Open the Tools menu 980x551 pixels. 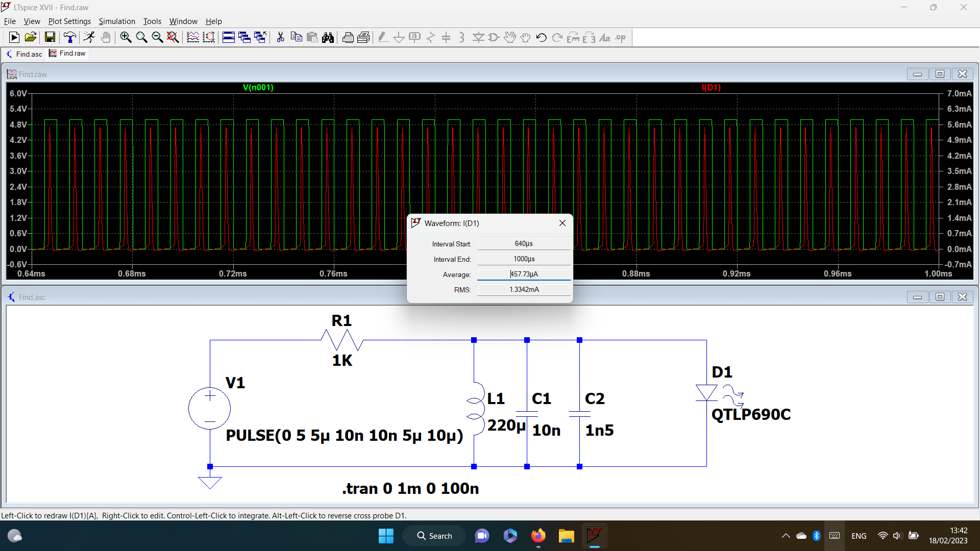click(152, 21)
